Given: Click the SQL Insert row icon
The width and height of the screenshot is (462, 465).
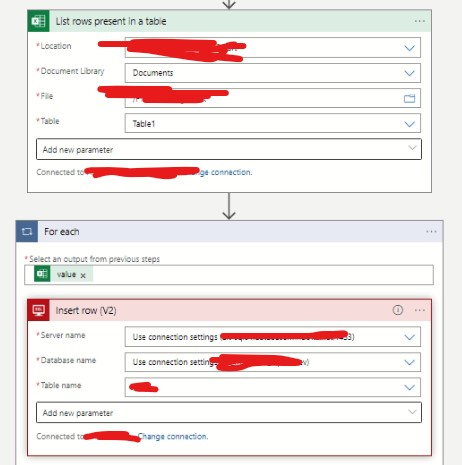Looking at the screenshot, I should 38,310.
